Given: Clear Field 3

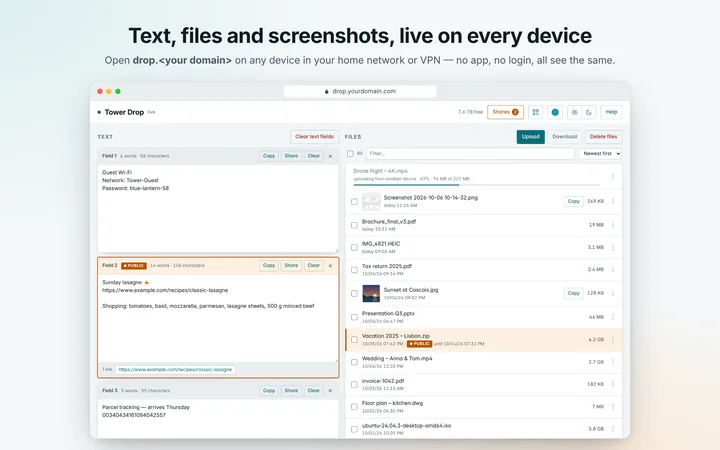Looking at the screenshot, I should click(314, 391).
